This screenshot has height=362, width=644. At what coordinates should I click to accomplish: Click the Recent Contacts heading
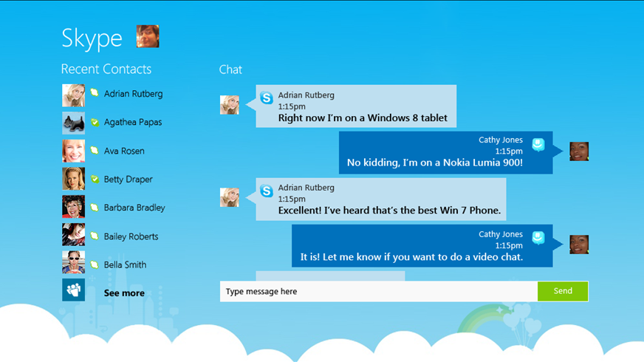point(106,69)
